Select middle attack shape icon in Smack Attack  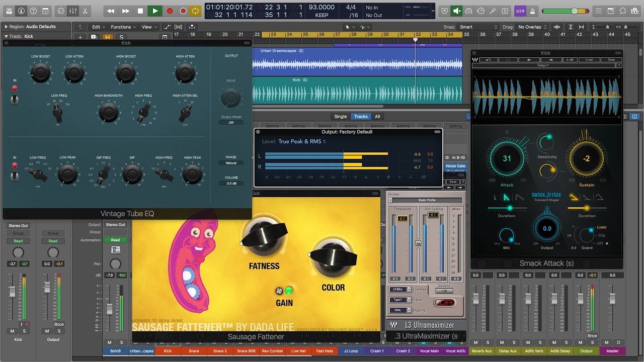(507, 198)
